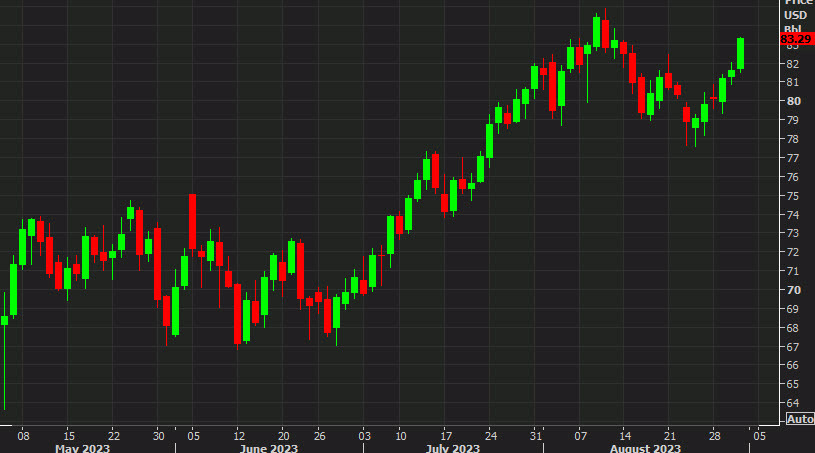The width and height of the screenshot is (815, 453).
Task: Click the 65 price axis label
Action: coord(793,384)
